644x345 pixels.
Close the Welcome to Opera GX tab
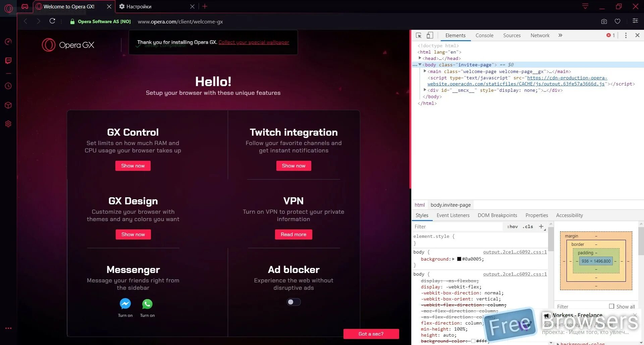109,6
